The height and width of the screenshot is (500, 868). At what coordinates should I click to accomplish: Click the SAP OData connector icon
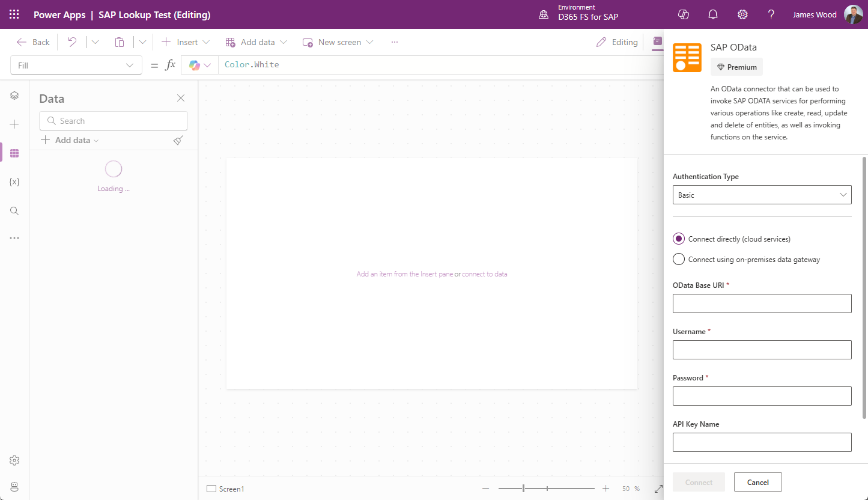point(687,58)
